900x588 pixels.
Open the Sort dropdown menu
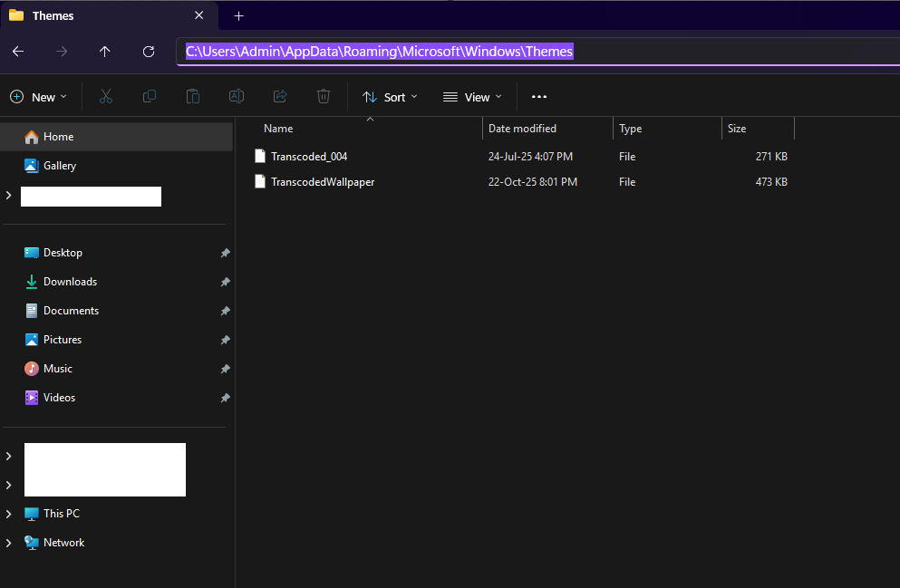390,97
